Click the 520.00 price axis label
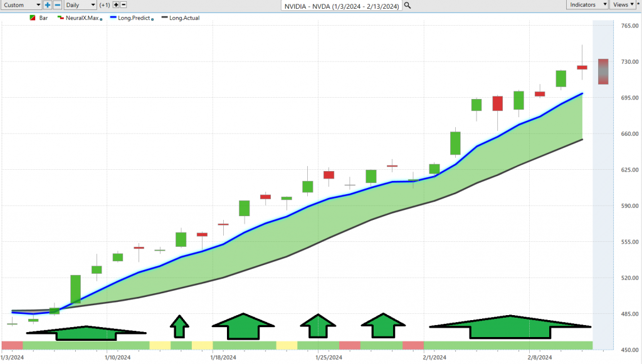This screenshot has height=364, width=642. click(629, 278)
